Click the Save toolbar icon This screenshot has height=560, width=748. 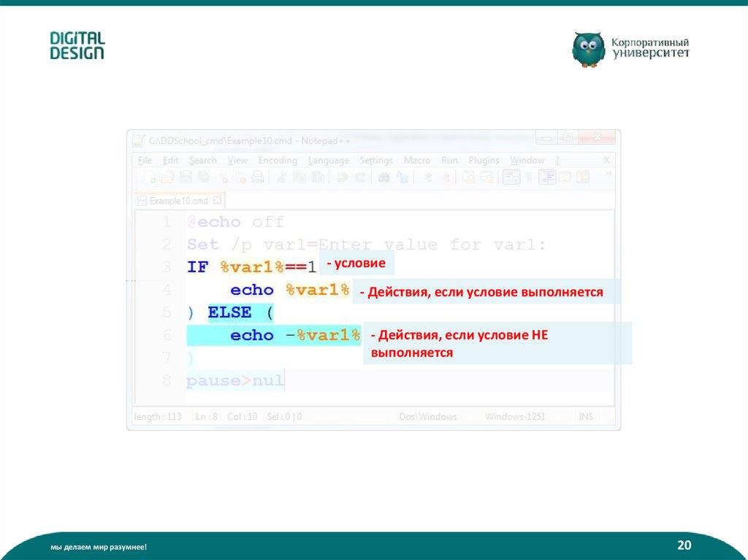185,177
